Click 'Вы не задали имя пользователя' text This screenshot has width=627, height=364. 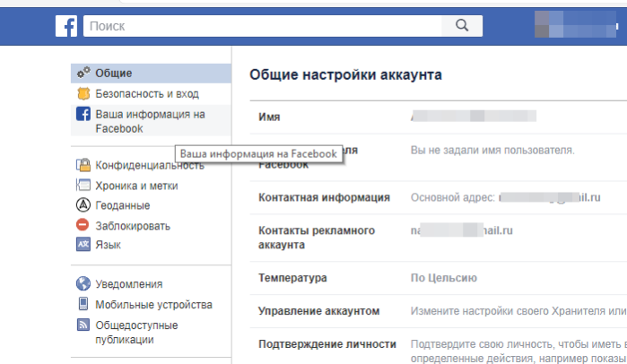point(492,151)
